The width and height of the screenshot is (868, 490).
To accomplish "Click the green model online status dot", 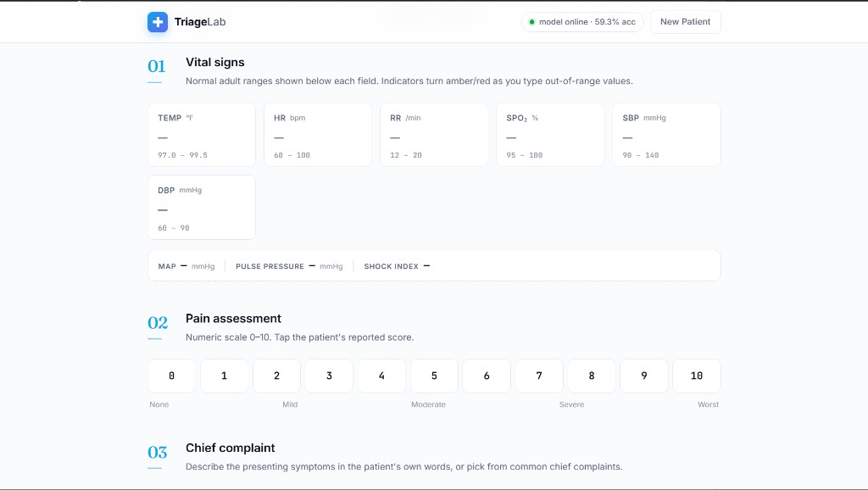I will tap(531, 22).
